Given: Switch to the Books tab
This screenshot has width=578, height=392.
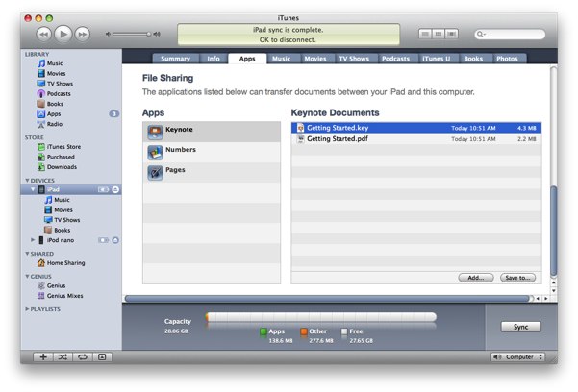Looking at the screenshot, I should 473,59.
